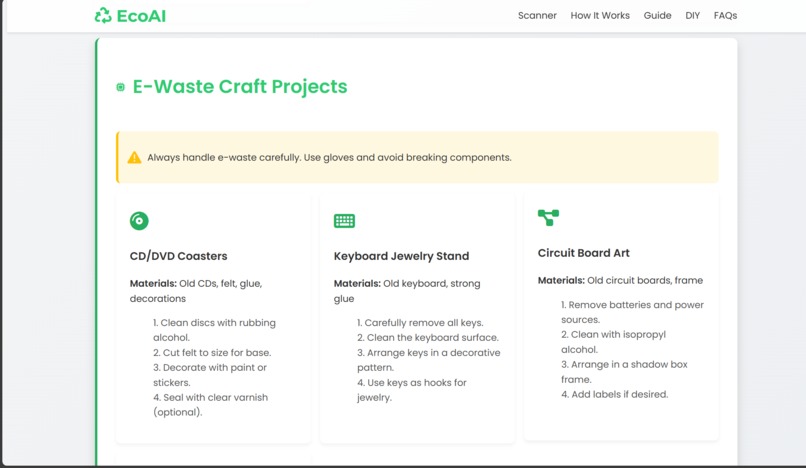Click step Arrange keys in decorative pattern

[429, 360]
